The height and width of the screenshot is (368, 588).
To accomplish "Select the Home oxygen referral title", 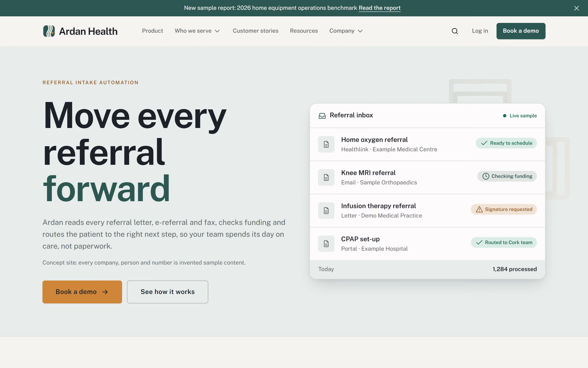I will click(x=374, y=140).
